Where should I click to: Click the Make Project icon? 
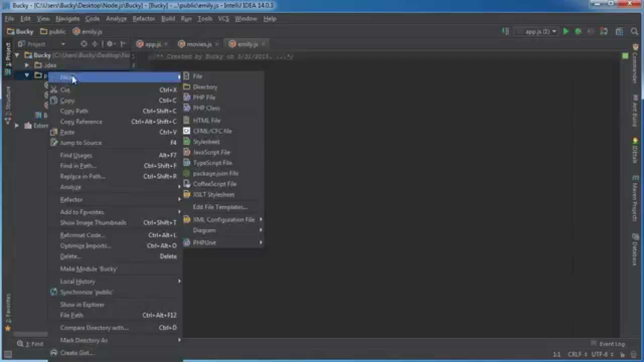coord(506,31)
